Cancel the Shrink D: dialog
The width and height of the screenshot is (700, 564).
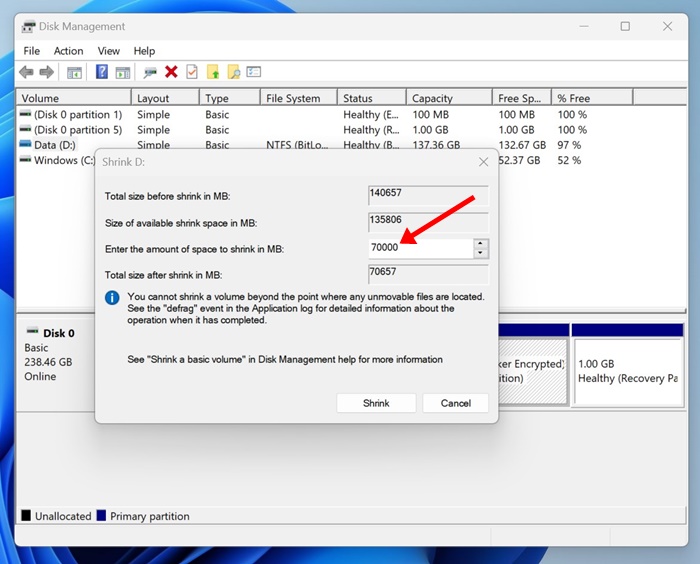[x=455, y=403]
